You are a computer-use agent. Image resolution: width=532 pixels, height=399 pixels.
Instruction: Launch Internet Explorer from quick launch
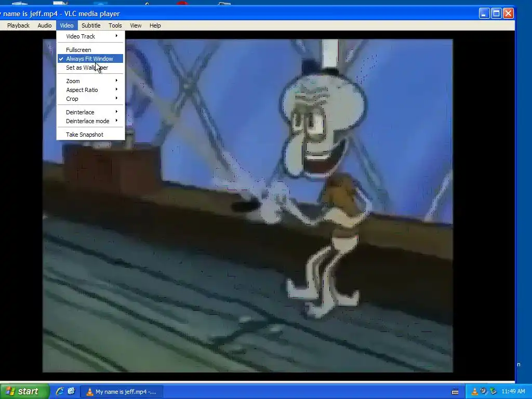(x=60, y=391)
